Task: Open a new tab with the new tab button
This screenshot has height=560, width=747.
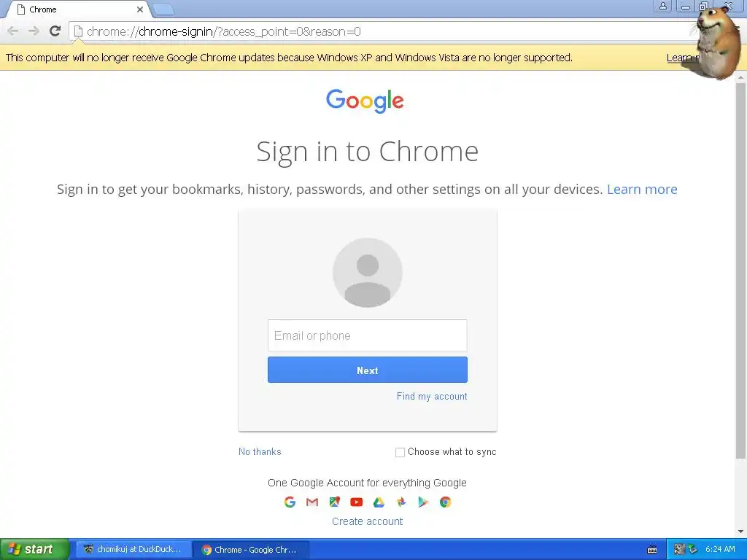Action: 163,9
